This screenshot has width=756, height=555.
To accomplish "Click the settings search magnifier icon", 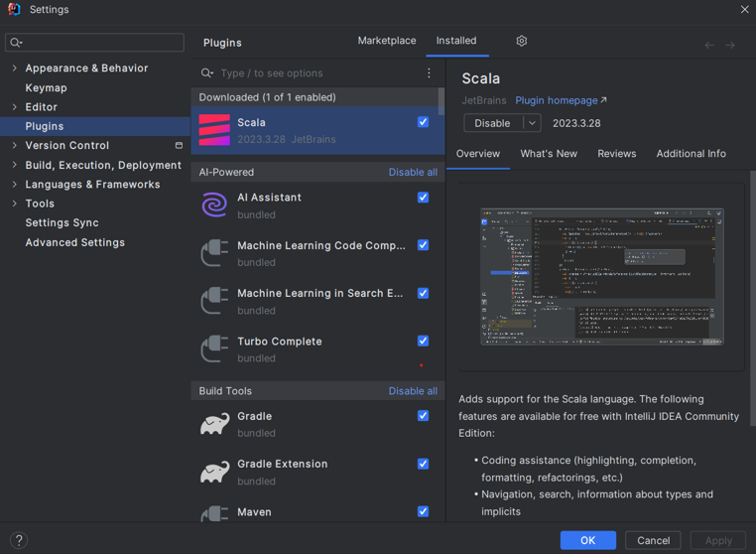I will coord(16,43).
